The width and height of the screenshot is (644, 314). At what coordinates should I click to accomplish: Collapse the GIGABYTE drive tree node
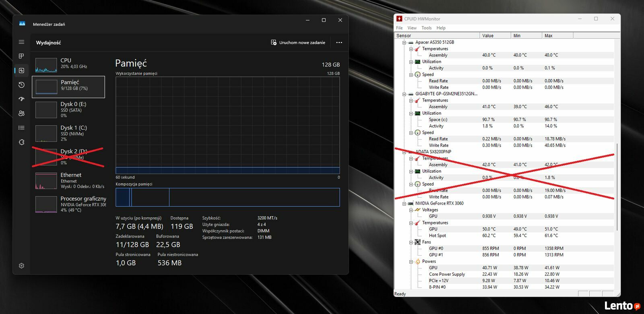click(404, 94)
